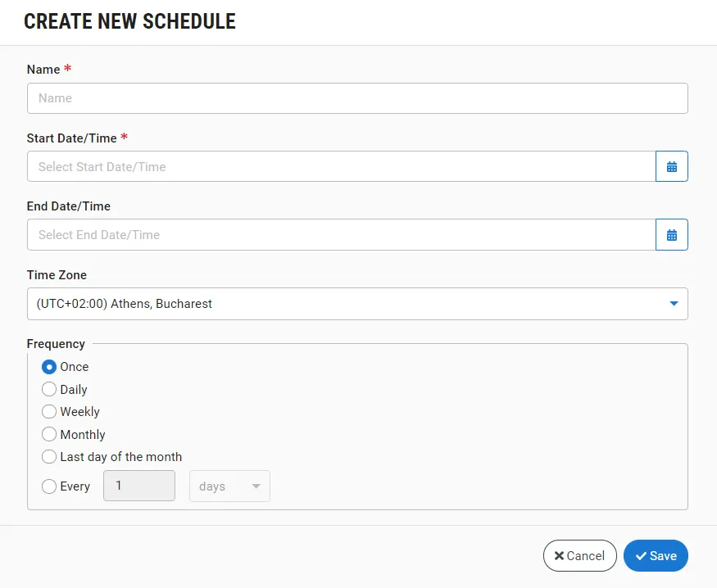Click into Select End Date/Time field
The width and height of the screenshot is (717, 588).
coord(341,235)
